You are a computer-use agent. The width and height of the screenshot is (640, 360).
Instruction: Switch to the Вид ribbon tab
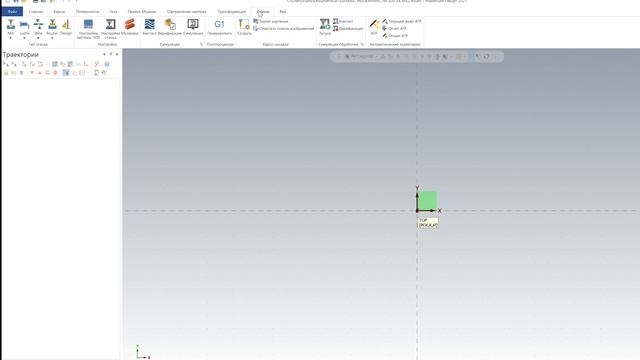[283, 12]
